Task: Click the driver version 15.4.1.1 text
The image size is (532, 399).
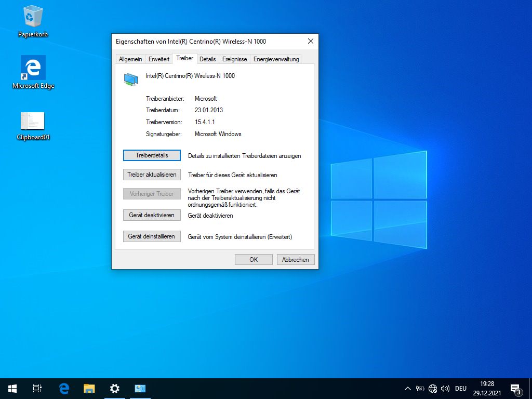Action: [x=205, y=122]
